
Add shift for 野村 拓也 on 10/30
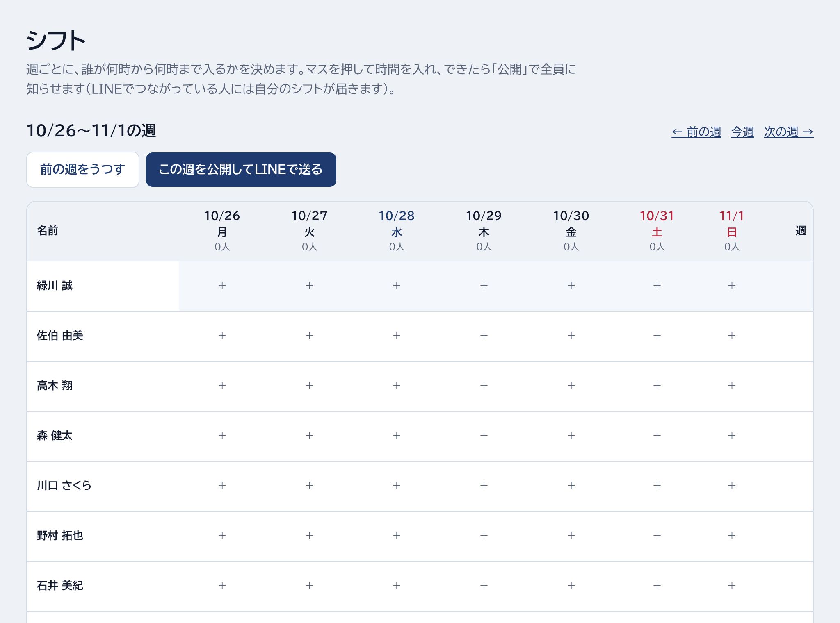pos(571,536)
